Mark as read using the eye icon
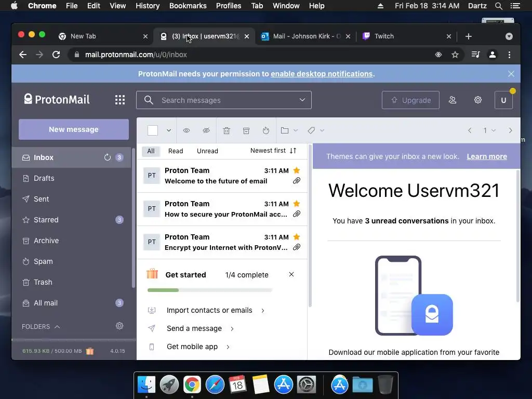Image resolution: width=532 pixels, height=399 pixels. point(187,130)
